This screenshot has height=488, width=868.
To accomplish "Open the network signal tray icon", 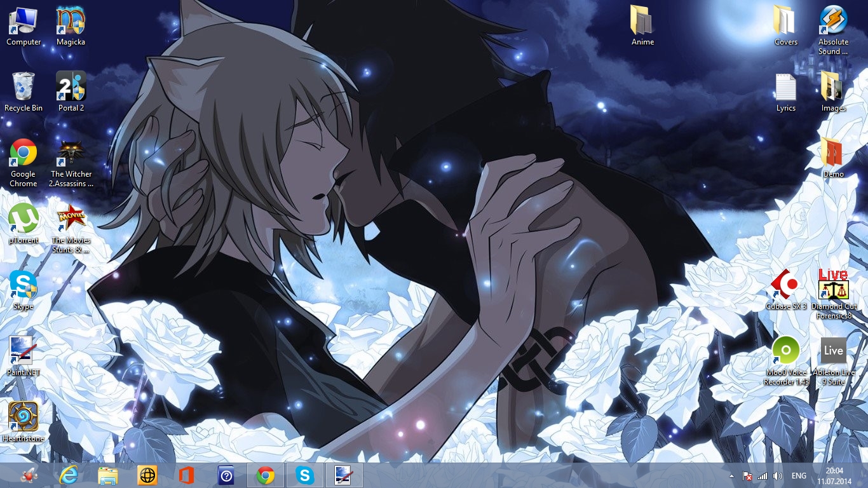I will [763, 476].
